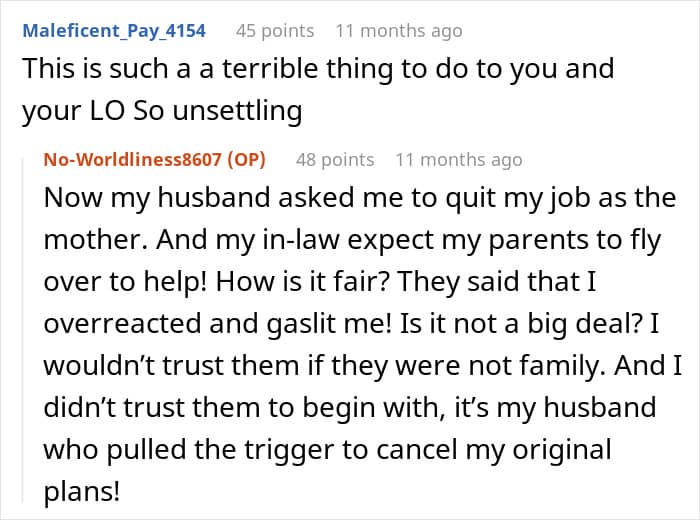Screen dimensions: 700x520
Task: Click the OP reply's "11 months ago" timestamp
Action: point(459,159)
